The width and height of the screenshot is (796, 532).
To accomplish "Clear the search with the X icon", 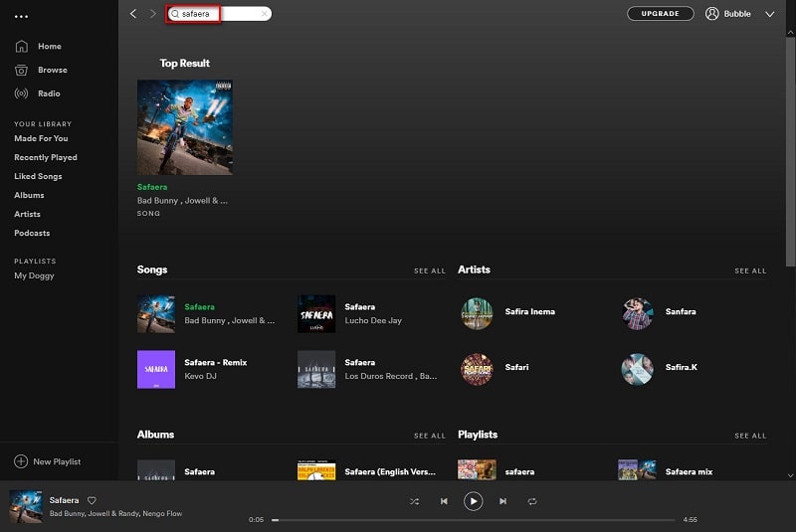I will pyautogui.click(x=264, y=14).
